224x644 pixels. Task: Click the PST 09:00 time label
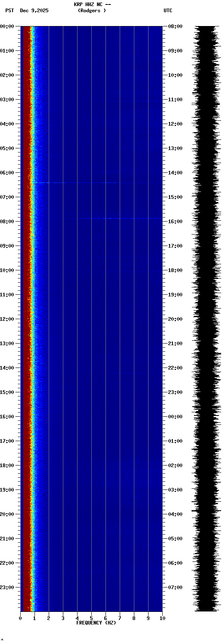click(7, 246)
